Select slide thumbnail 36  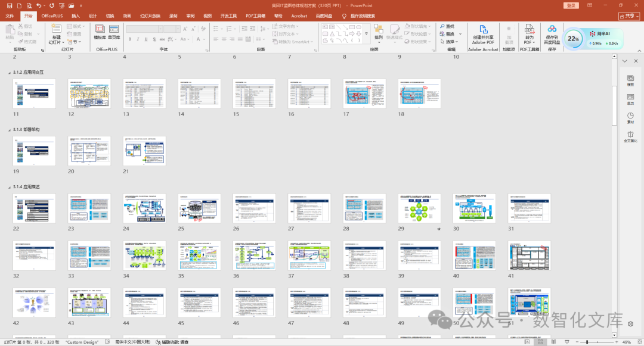(254, 256)
